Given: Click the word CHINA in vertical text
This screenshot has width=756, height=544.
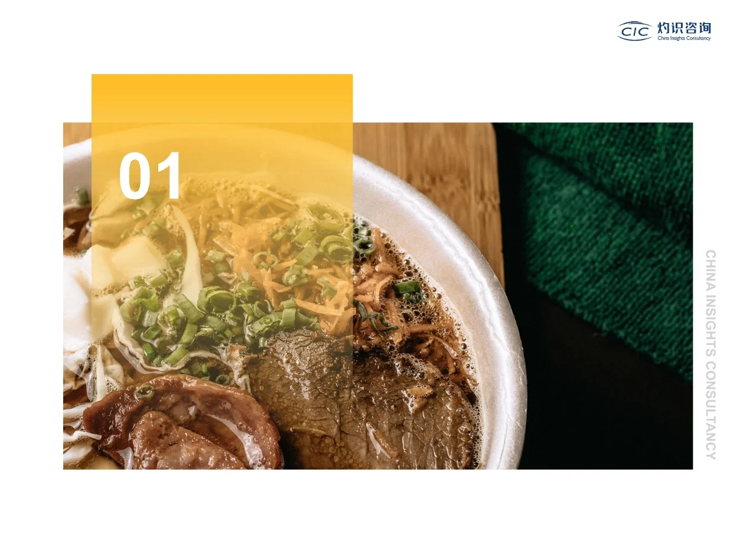Looking at the screenshot, I should click(x=711, y=269).
